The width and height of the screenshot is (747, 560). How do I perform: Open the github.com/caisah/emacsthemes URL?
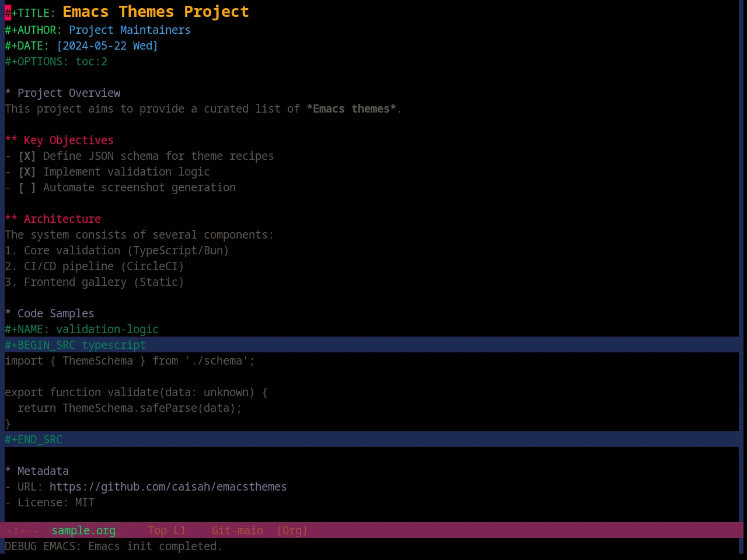pyautogui.click(x=168, y=487)
